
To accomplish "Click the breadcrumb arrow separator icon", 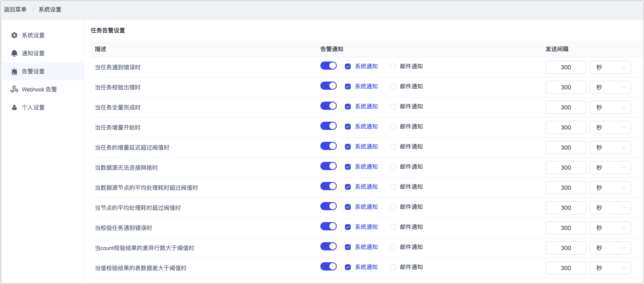I will 33,9.
